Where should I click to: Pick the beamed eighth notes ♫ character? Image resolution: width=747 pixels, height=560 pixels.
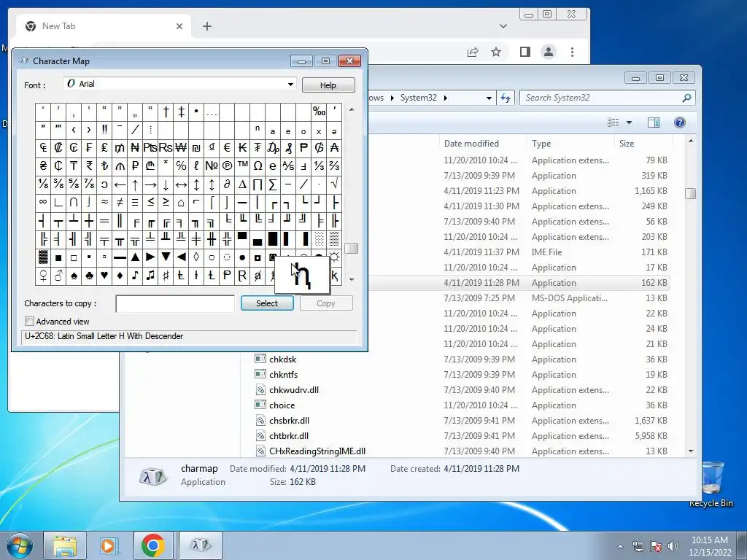pyautogui.click(x=150, y=276)
